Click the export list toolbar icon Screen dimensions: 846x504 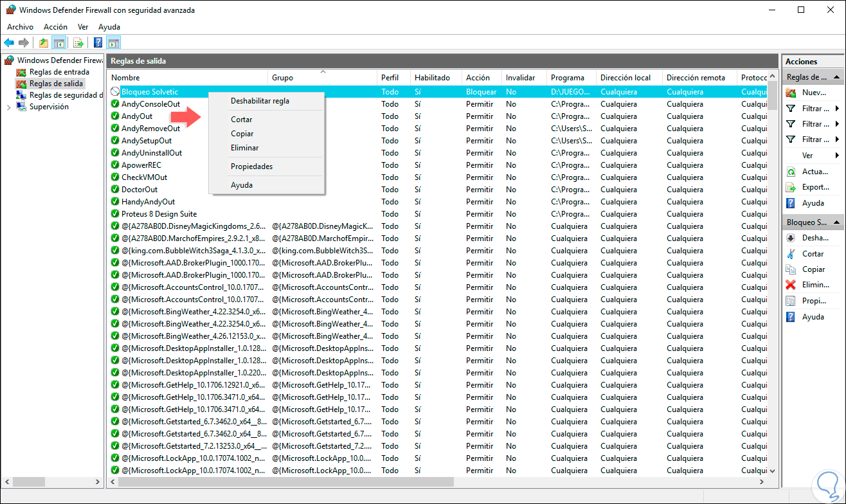click(x=78, y=43)
